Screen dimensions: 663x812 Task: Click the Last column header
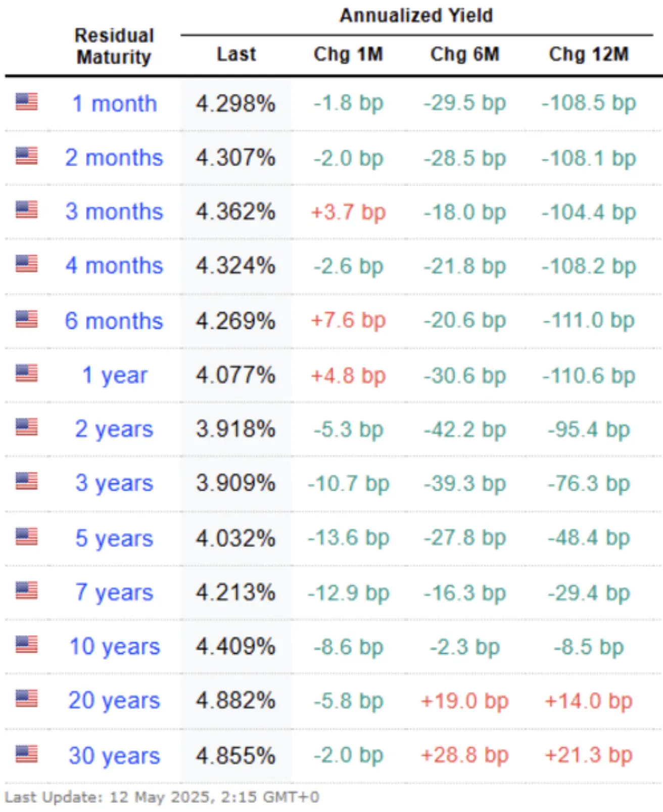[x=236, y=54]
